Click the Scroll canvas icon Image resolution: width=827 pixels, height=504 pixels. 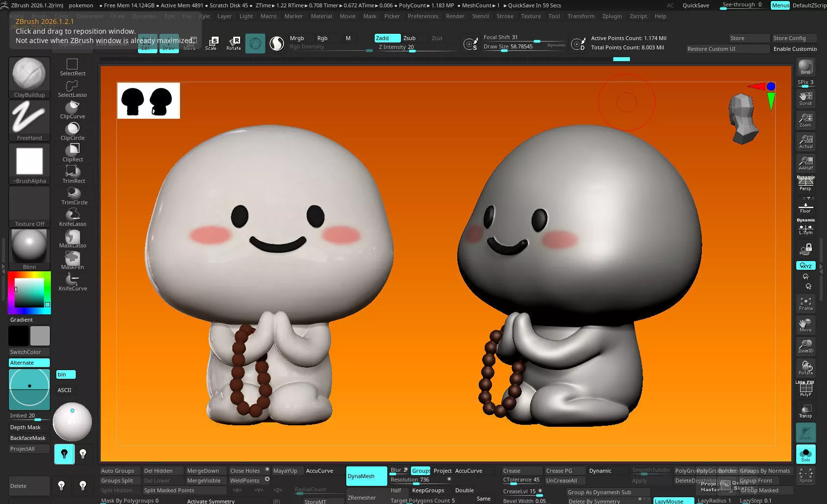(805, 98)
